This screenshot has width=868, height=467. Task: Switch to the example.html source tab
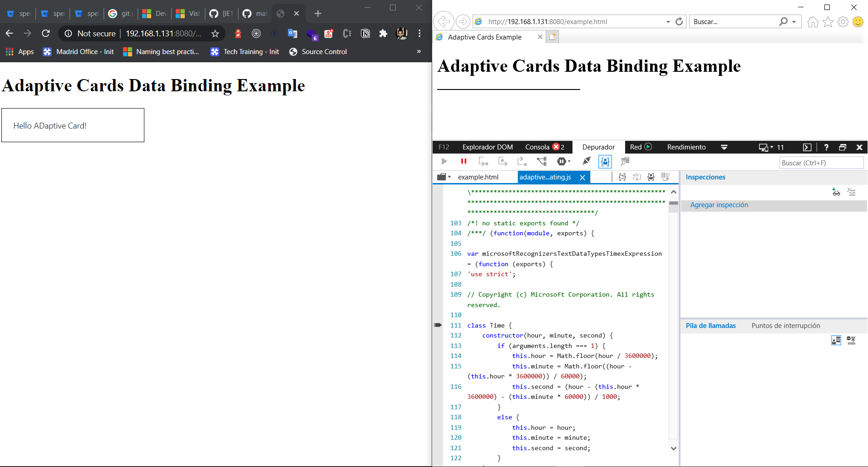478,177
